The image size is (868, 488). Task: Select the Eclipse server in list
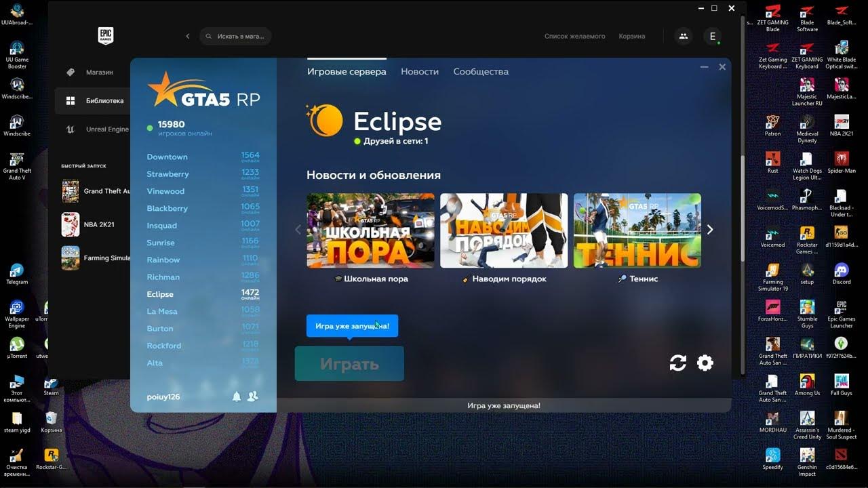(203, 294)
